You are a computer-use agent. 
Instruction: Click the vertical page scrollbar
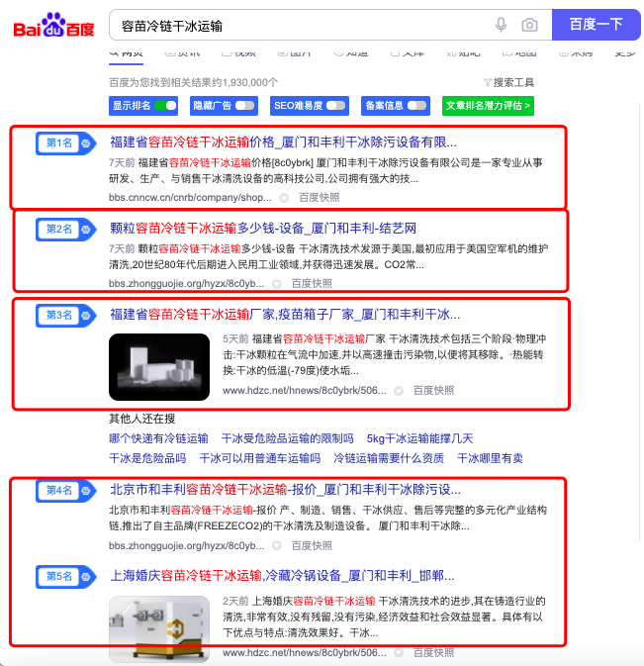coord(640,322)
